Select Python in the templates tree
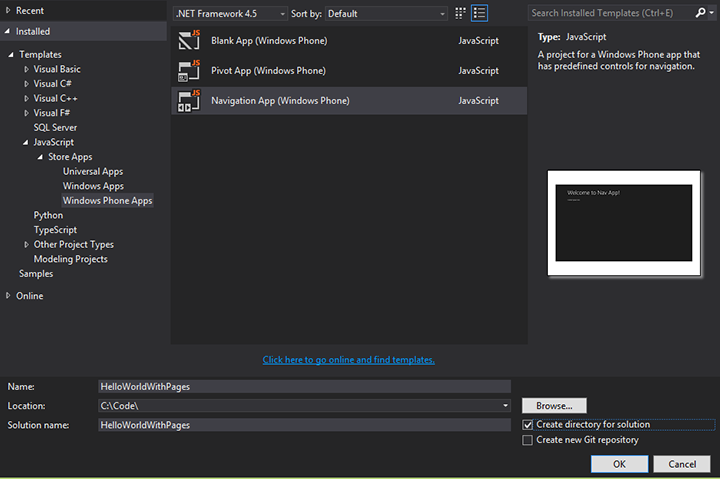This screenshot has height=479, width=720. click(48, 215)
